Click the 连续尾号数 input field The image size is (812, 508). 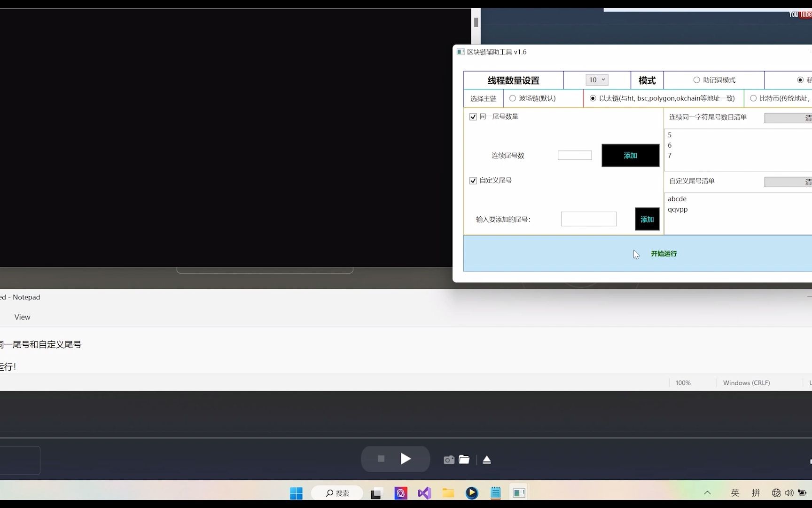[x=575, y=155]
